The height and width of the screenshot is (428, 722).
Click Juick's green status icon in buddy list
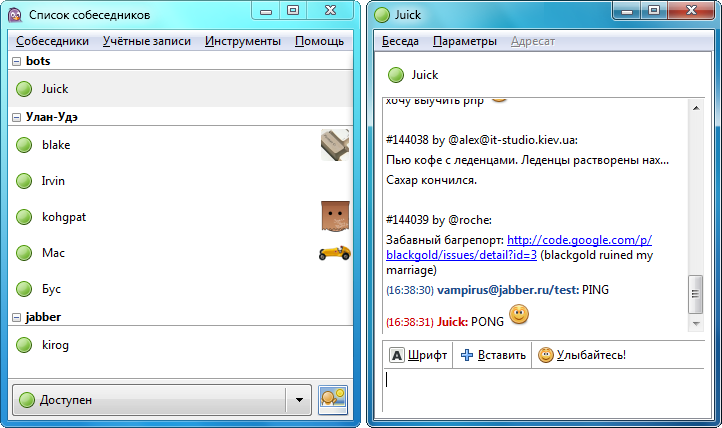tap(24, 89)
